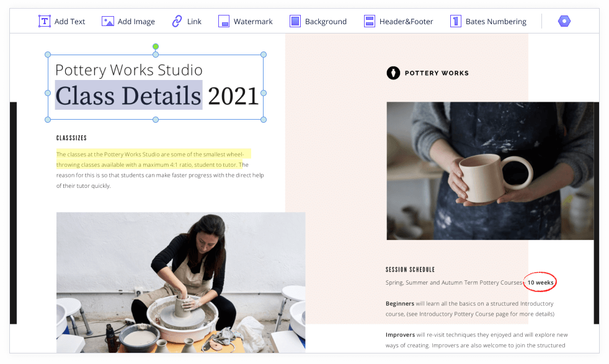Select the mug photo image
Viewport: 609px width, 364px height.
tap(490, 171)
